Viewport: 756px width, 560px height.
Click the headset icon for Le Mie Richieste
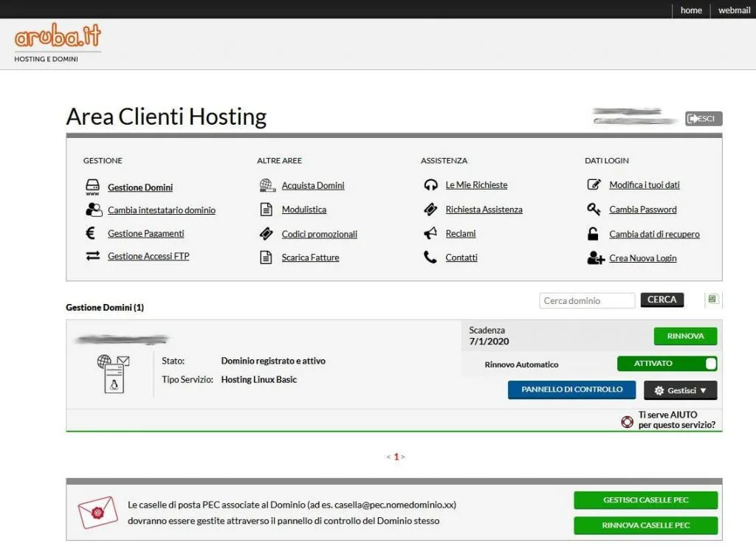tap(430, 185)
